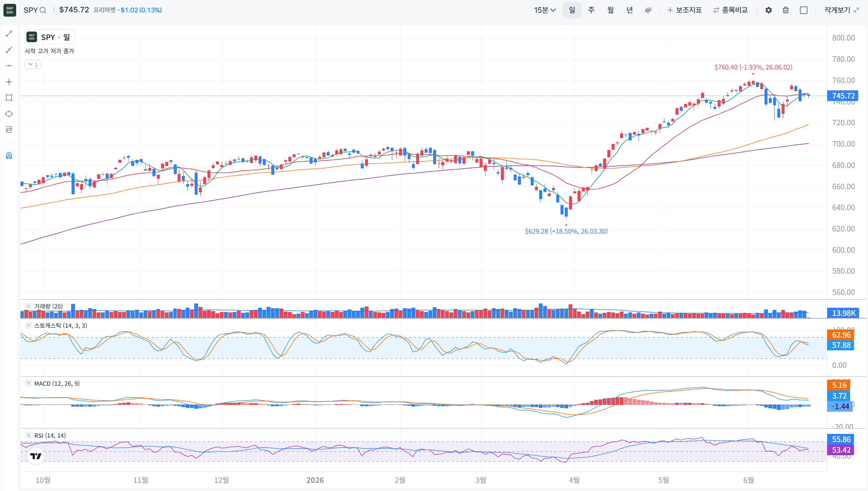The width and height of the screenshot is (868, 491).
Task: Collapse the indicator legend chevron labeled 1
Action: (x=33, y=64)
